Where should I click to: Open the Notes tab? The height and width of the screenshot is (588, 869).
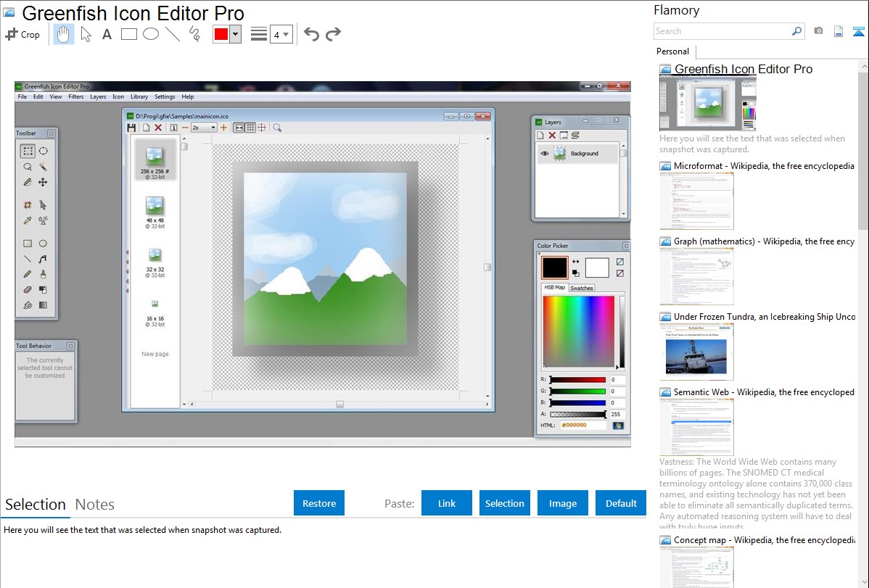[95, 505]
